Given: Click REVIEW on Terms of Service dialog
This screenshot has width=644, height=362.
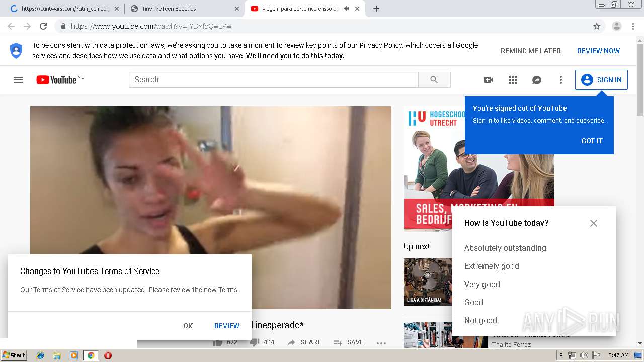Looking at the screenshot, I should pyautogui.click(x=227, y=326).
